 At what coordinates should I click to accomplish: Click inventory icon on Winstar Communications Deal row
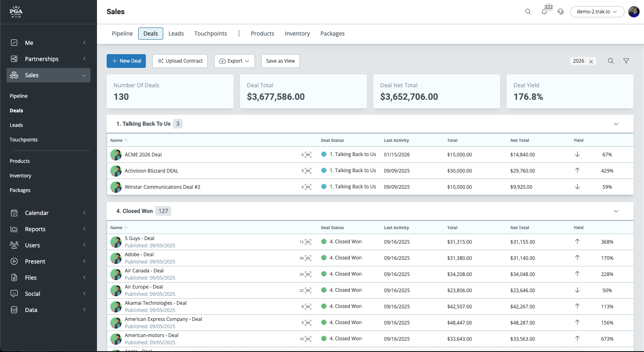pyautogui.click(x=308, y=187)
